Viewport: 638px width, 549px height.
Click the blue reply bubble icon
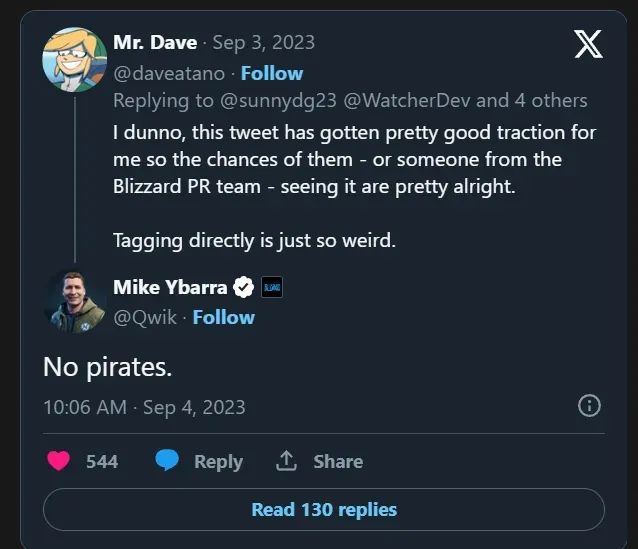click(167, 461)
